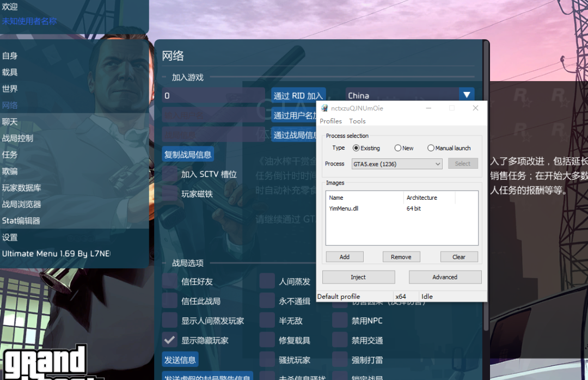588x380 pixels.
Task: Click 复制战局信息 button
Action: coord(188,155)
